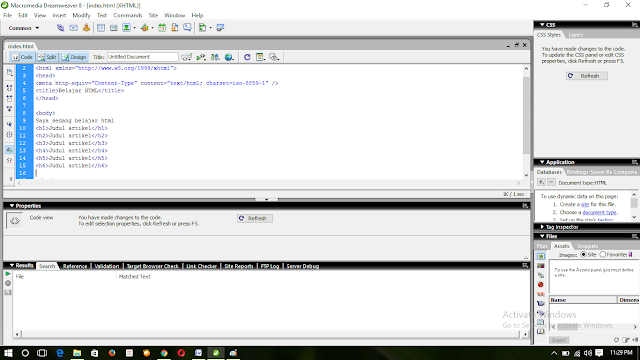Click Collapse Full Tag icon

pos(9,88)
